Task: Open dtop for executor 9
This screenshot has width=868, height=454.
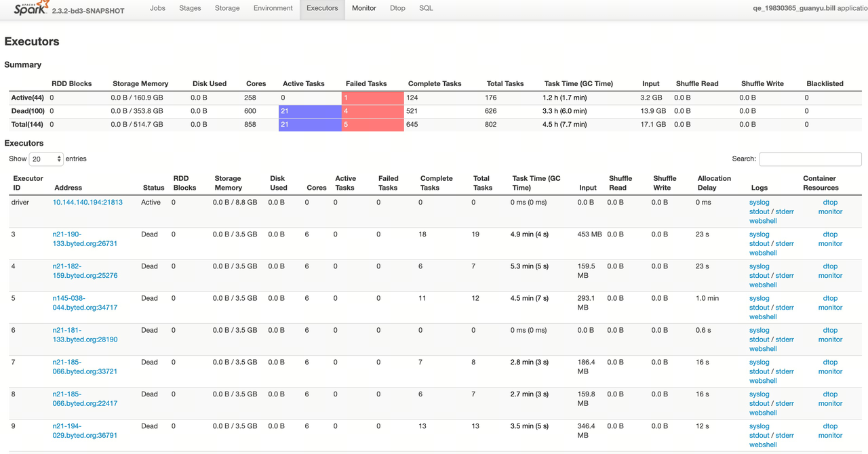Action: pos(830,426)
